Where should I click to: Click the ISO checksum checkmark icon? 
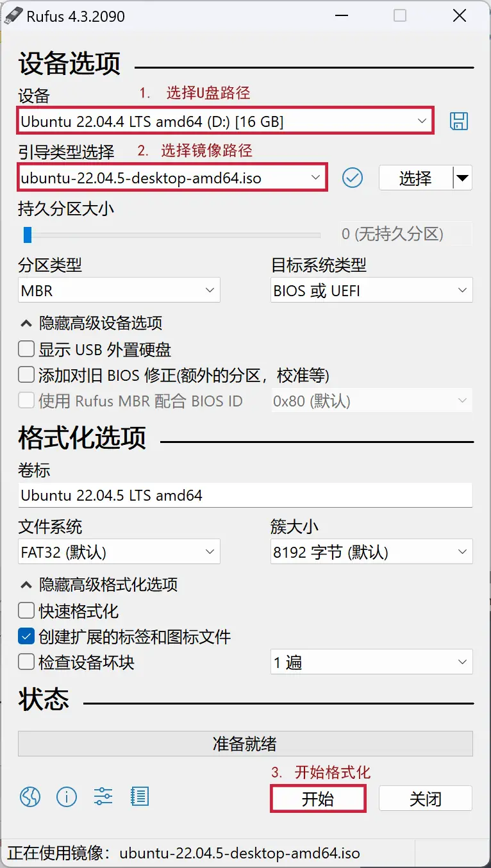tap(353, 178)
